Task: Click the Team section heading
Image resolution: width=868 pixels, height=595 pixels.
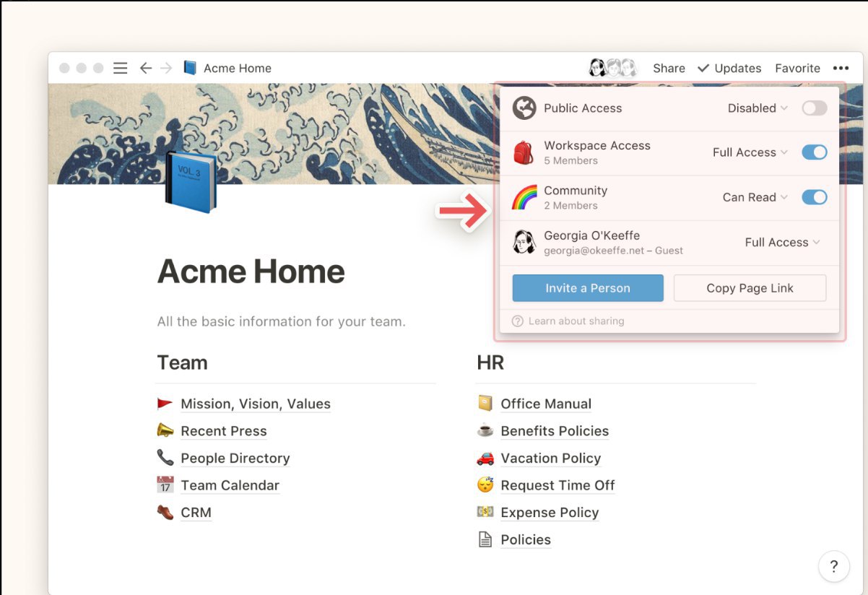Action: click(x=182, y=362)
